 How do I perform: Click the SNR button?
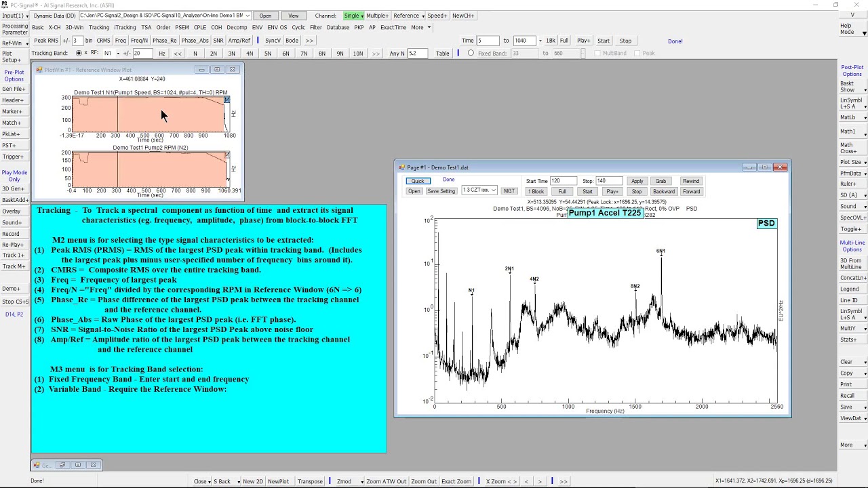(218, 41)
